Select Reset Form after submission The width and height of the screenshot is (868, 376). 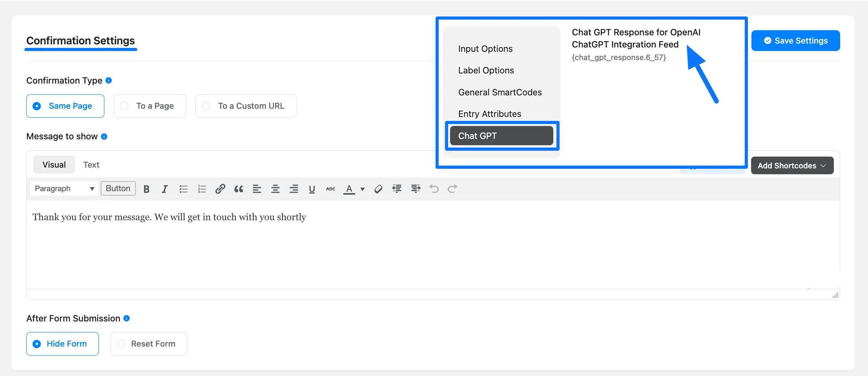pyautogui.click(x=149, y=344)
